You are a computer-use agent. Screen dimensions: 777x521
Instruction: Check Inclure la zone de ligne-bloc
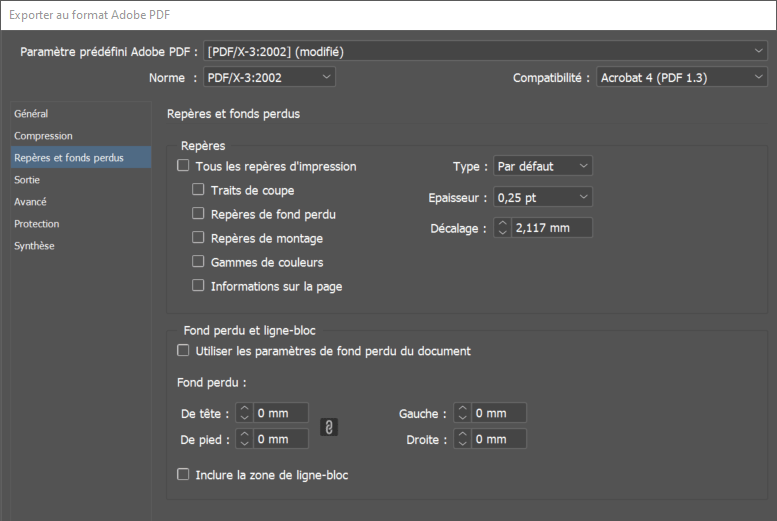click(183, 475)
